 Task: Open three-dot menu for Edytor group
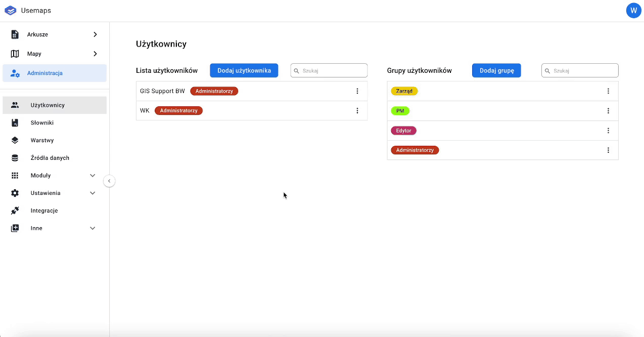coord(608,131)
